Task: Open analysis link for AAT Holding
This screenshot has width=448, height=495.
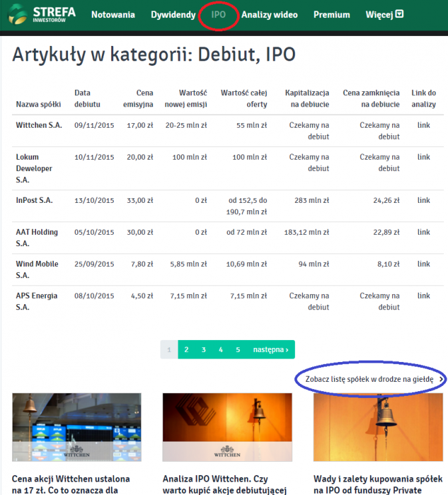Action: click(423, 232)
